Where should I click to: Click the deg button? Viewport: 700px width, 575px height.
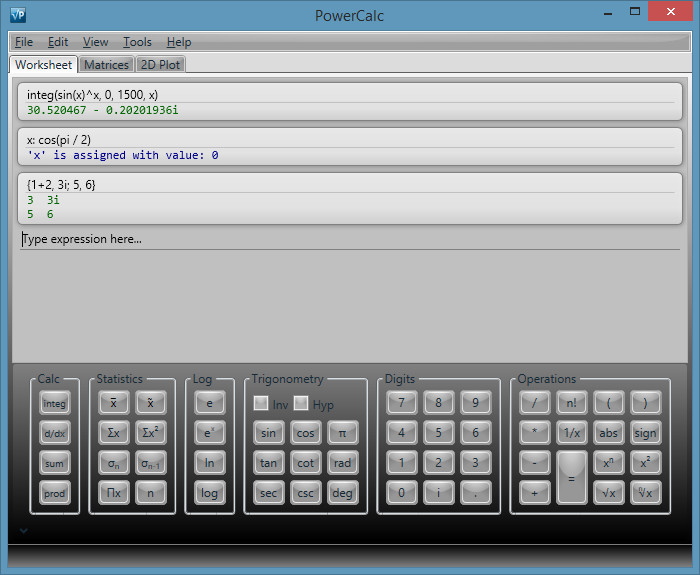[342, 493]
